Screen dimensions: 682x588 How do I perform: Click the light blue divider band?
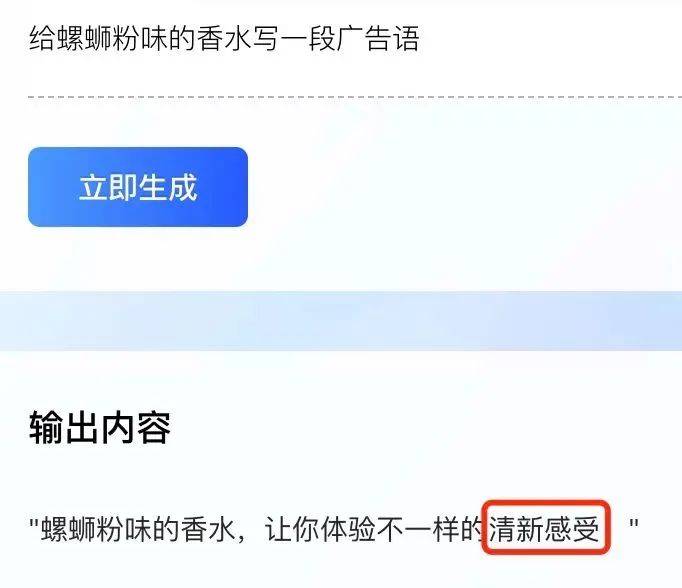click(x=341, y=321)
